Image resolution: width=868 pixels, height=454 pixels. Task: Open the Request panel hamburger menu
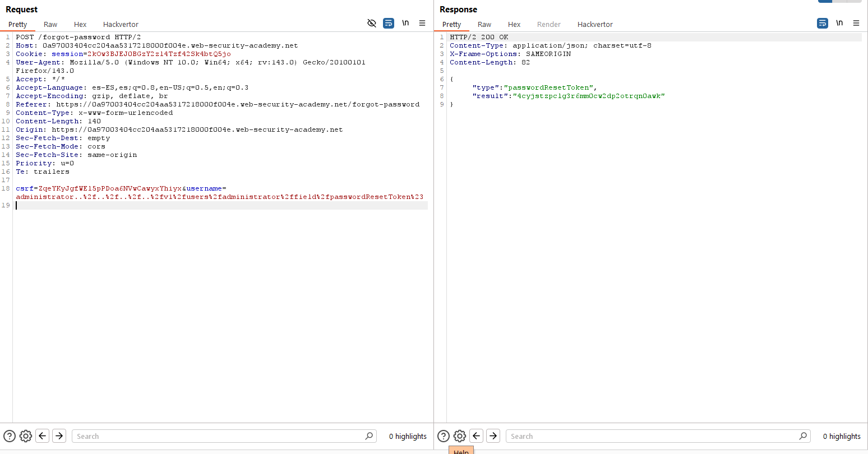point(422,23)
